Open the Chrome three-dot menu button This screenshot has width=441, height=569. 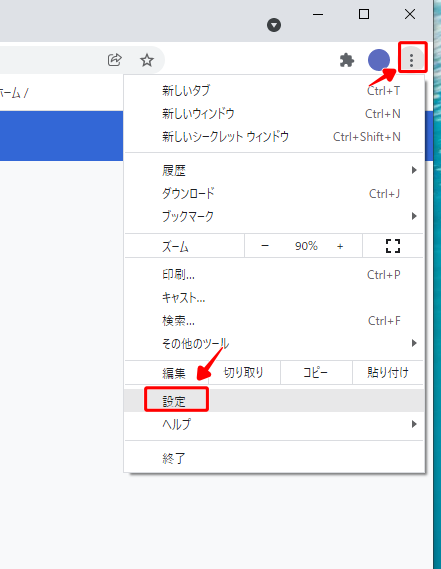tap(411, 60)
